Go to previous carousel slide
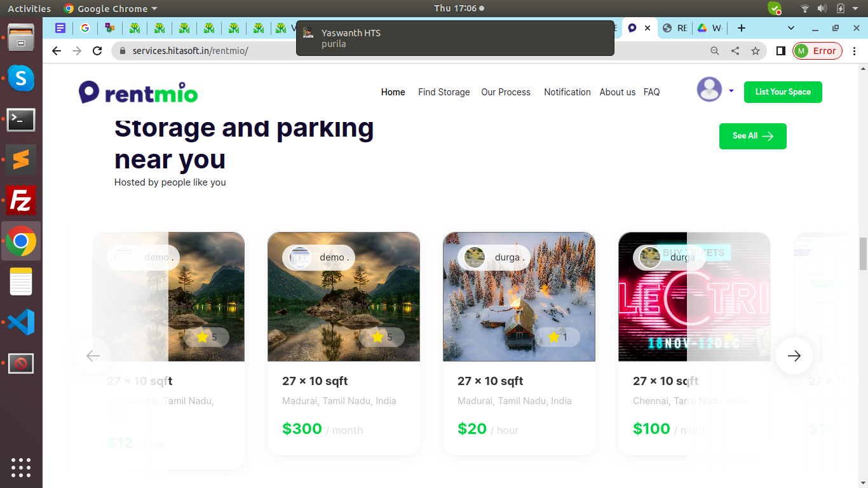The width and height of the screenshot is (868, 488). pos(93,356)
